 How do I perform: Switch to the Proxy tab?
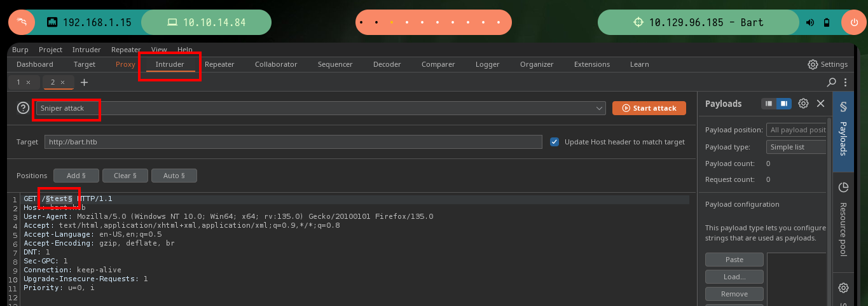coord(125,64)
